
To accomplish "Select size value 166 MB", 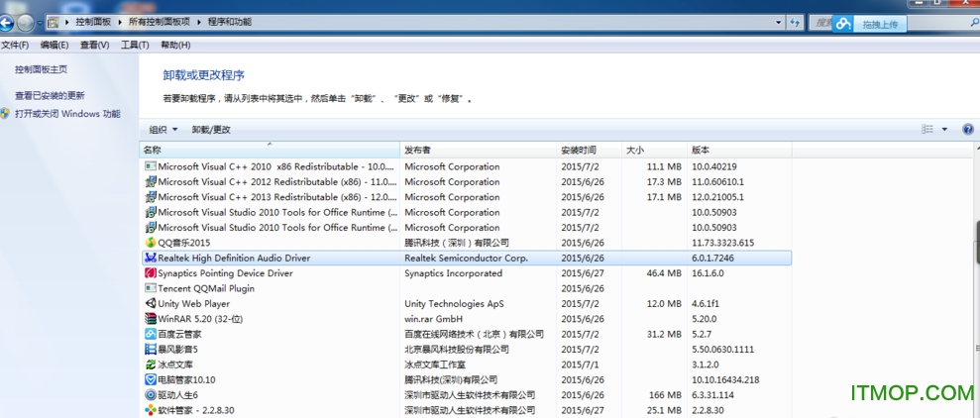I will click(664, 395).
